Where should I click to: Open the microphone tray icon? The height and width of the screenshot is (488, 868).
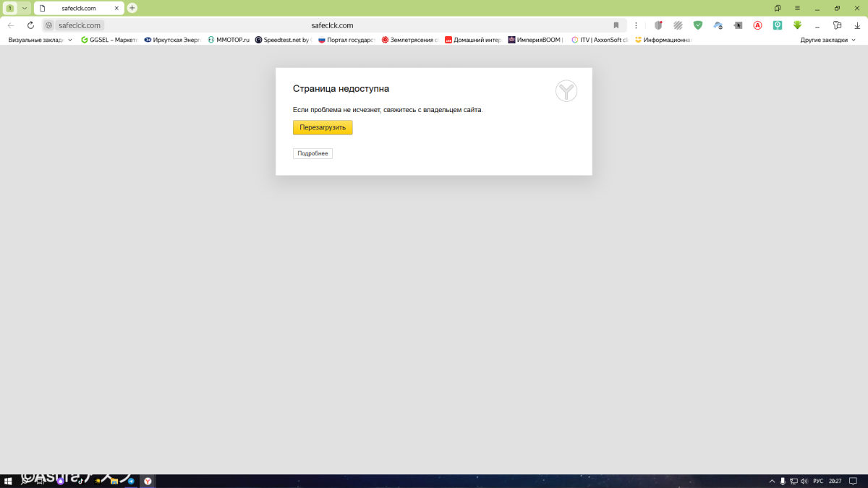tap(783, 481)
